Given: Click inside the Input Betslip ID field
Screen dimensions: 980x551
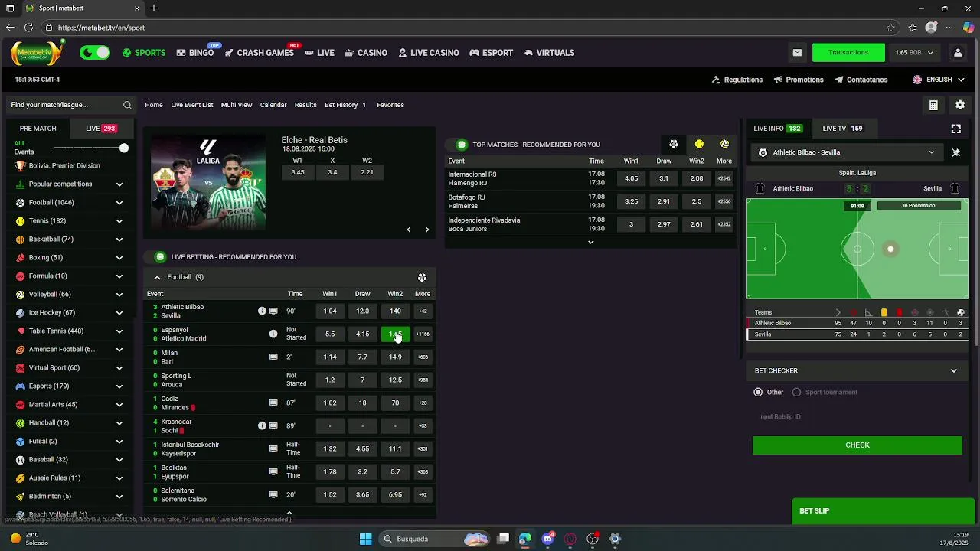Looking at the screenshot, I should coord(857,417).
